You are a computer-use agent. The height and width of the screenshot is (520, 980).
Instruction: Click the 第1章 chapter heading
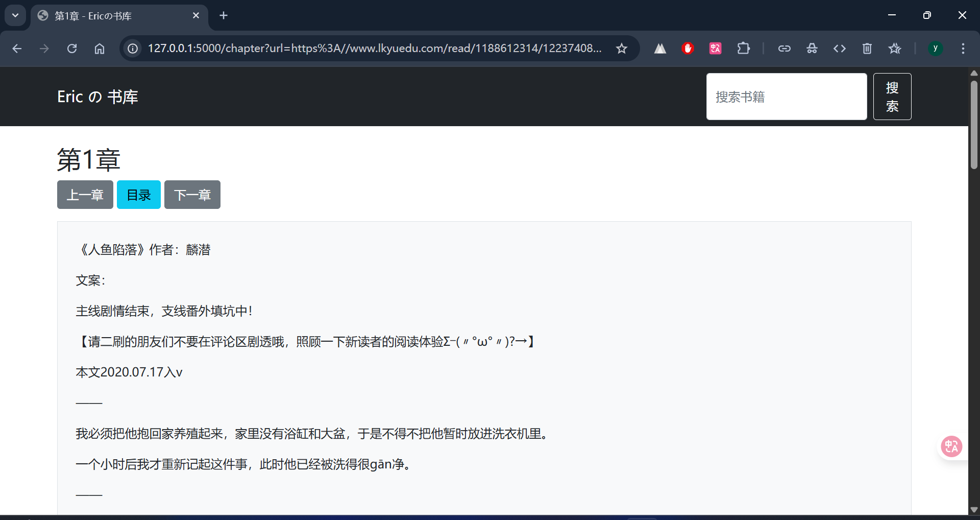(89, 160)
